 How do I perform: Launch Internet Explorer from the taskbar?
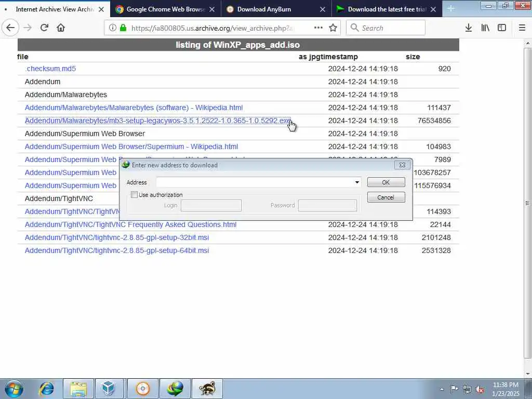pos(46,389)
